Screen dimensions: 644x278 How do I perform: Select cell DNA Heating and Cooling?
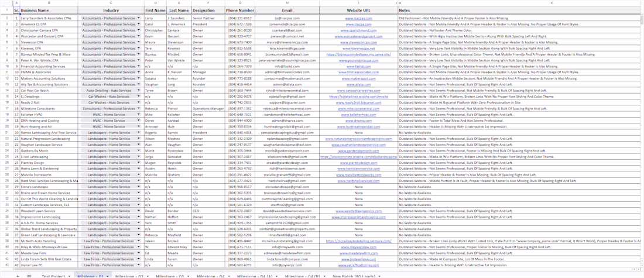point(49,121)
